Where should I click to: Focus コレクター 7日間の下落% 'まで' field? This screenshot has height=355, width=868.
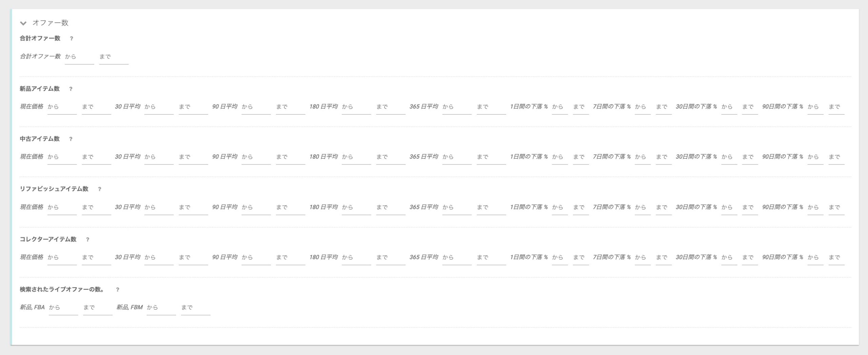pyautogui.click(x=664, y=258)
